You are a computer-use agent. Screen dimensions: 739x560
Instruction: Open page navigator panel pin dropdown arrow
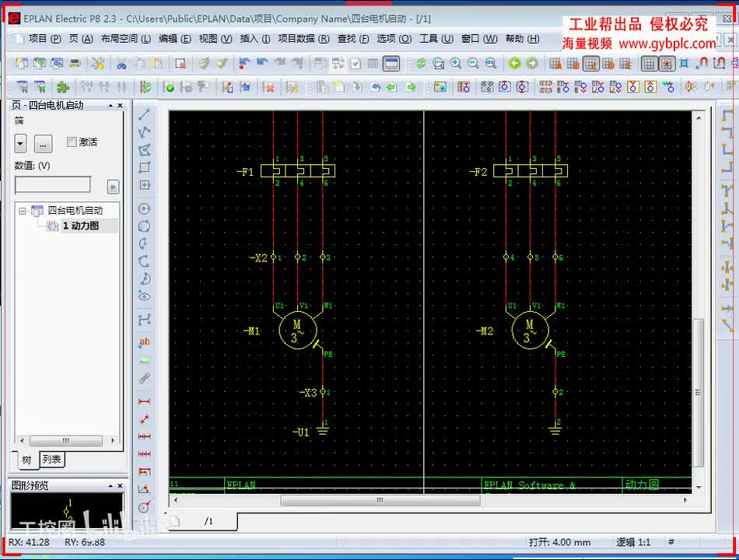(x=110, y=106)
